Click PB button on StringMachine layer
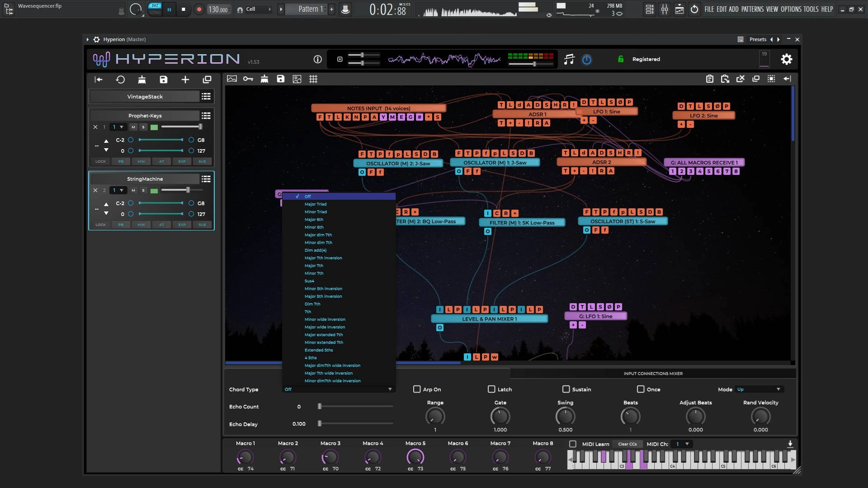This screenshot has width=868, height=488. (121, 225)
